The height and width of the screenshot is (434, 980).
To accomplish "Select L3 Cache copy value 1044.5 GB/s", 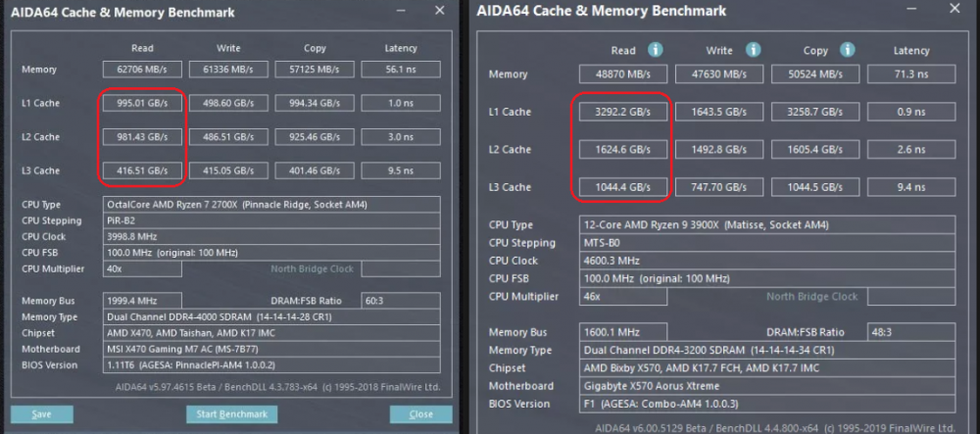I will click(815, 187).
